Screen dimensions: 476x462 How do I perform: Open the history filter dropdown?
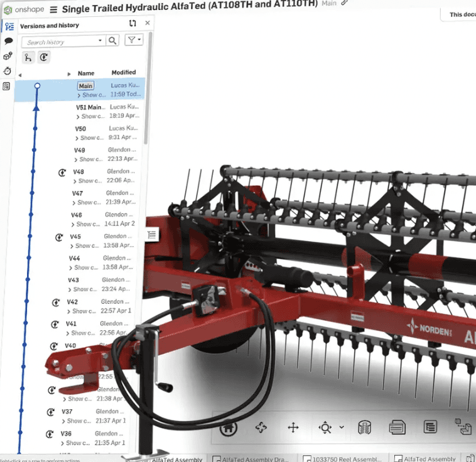point(134,40)
